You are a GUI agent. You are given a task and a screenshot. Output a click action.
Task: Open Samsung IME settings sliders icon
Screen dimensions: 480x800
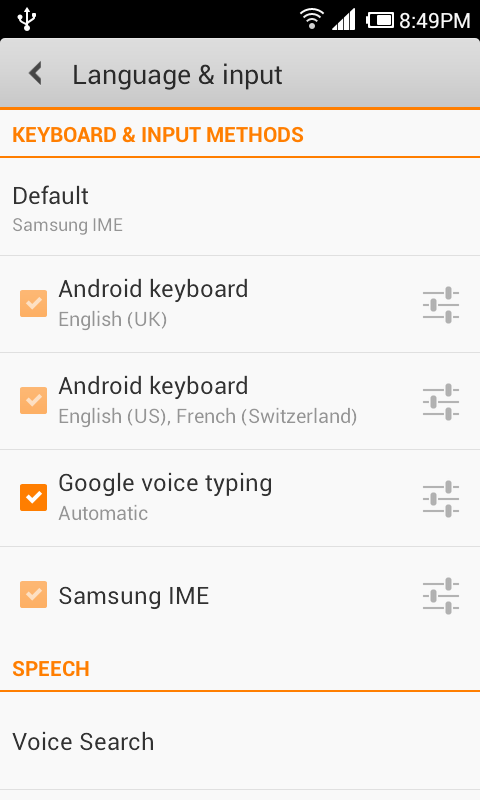[441, 595]
